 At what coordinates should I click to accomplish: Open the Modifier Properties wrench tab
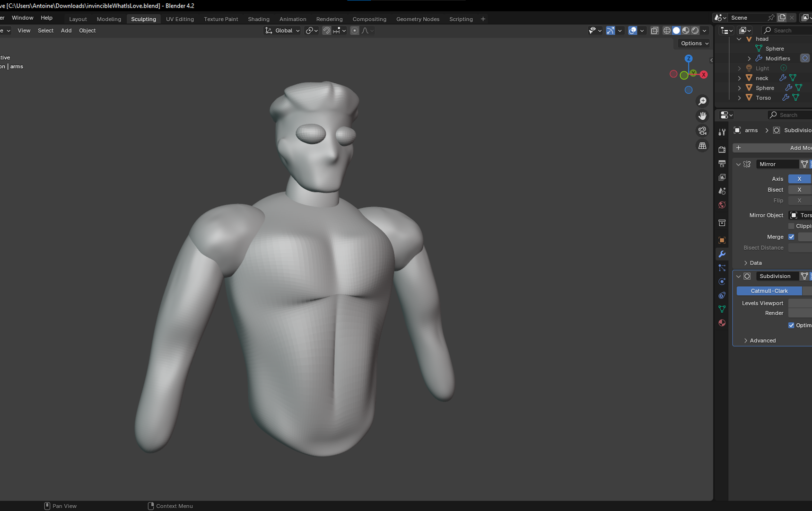[722, 254]
